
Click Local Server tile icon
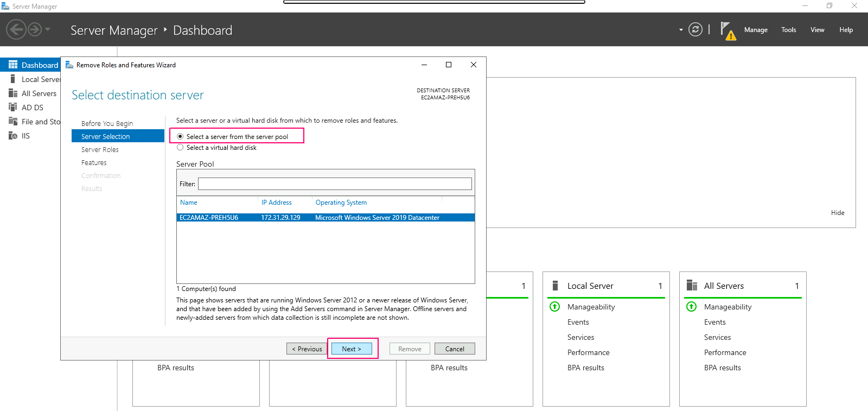[555, 286]
